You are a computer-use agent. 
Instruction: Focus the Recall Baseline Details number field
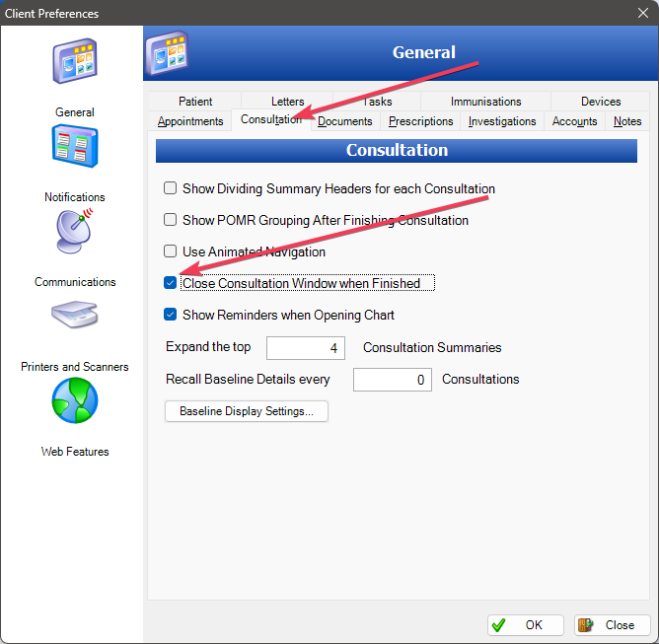[x=392, y=380]
